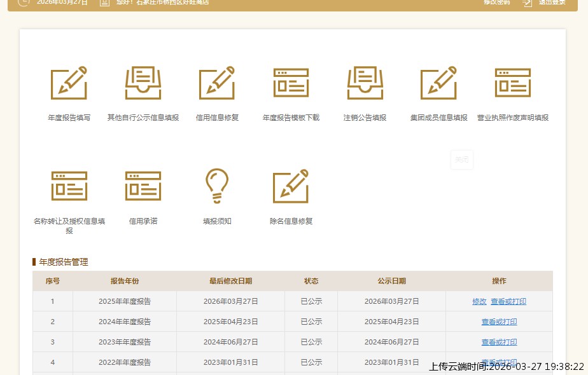Click 修改密码 at top right

point(496,3)
